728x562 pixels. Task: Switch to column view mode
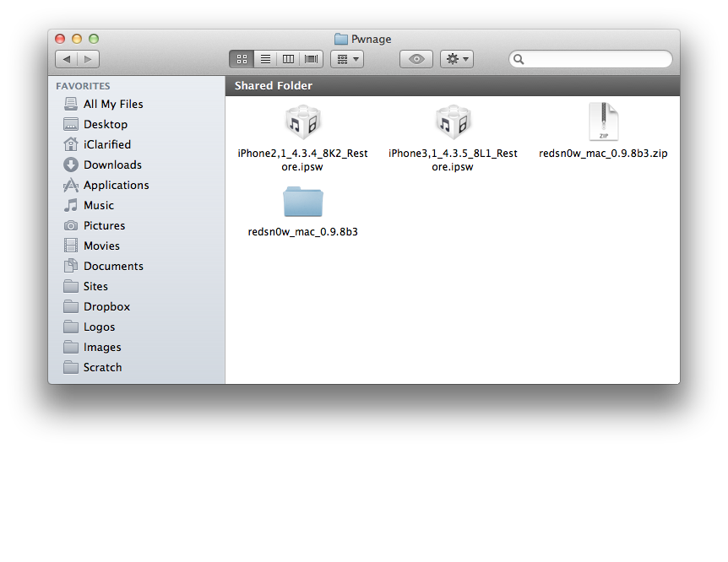(x=288, y=59)
